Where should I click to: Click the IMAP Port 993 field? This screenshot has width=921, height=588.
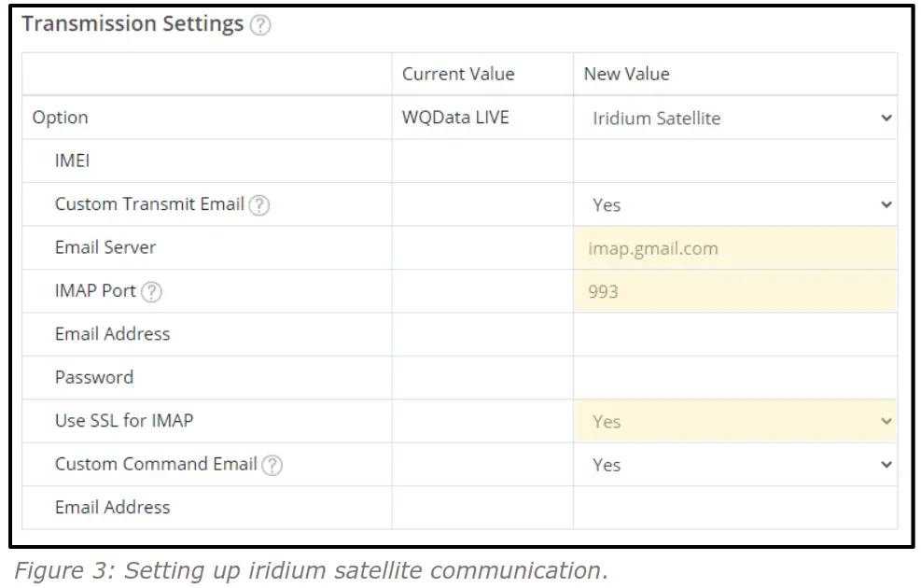tap(735, 292)
